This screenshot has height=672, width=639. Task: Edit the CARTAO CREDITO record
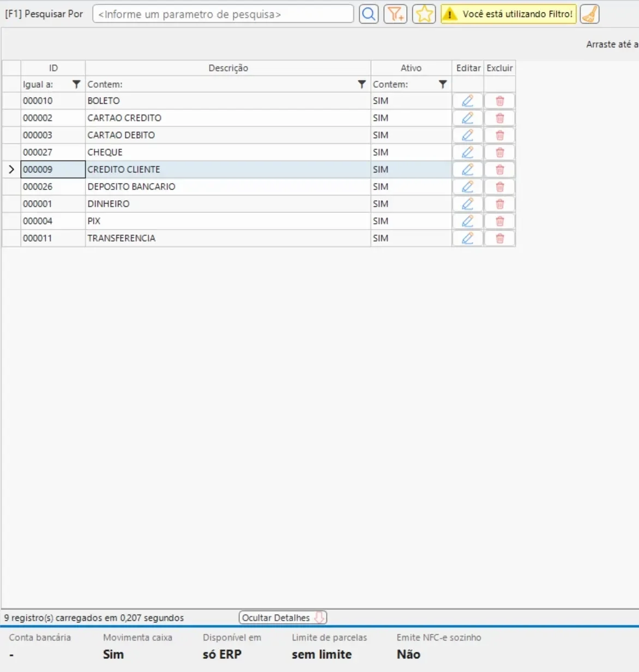tap(468, 118)
